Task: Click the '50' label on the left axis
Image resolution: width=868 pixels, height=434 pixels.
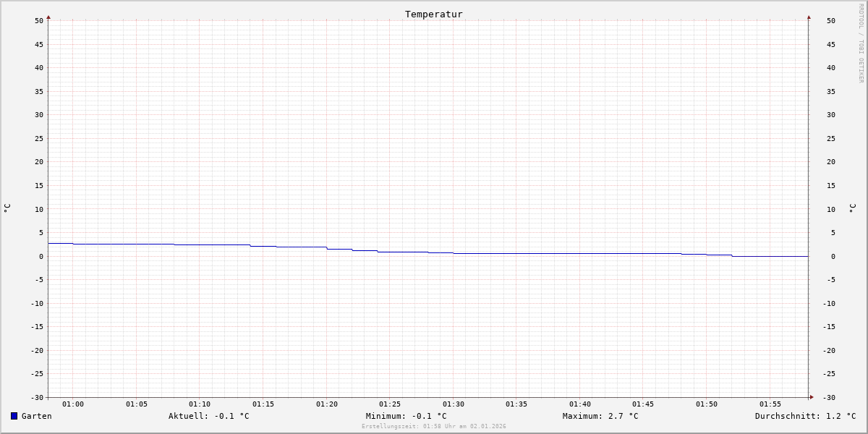Action: [x=39, y=20]
